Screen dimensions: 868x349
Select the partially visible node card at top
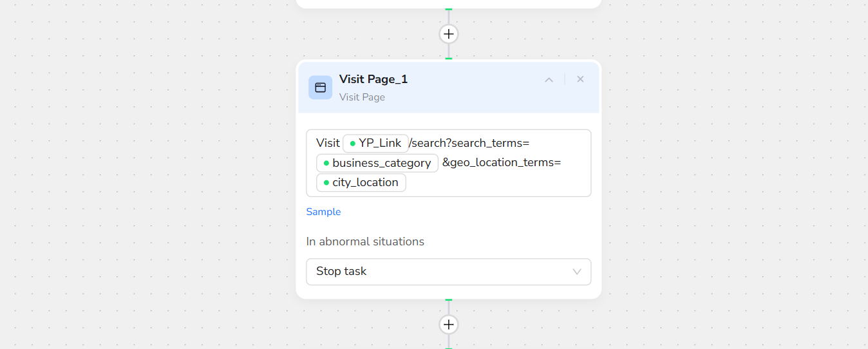pyautogui.click(x=448, y=3)
